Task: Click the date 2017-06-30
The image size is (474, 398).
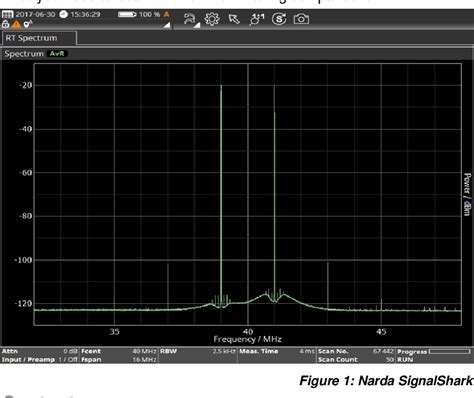Action: [35, 14]
